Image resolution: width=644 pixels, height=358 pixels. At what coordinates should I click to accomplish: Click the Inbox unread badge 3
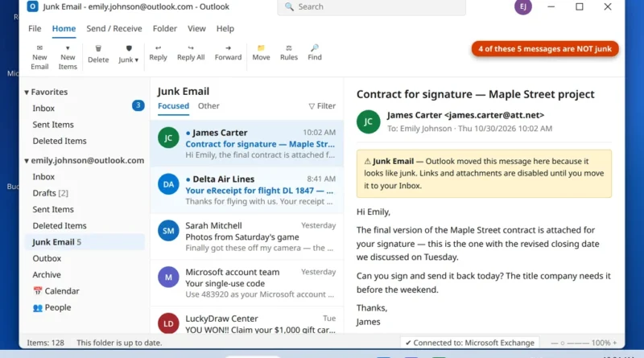click(138, 105)
